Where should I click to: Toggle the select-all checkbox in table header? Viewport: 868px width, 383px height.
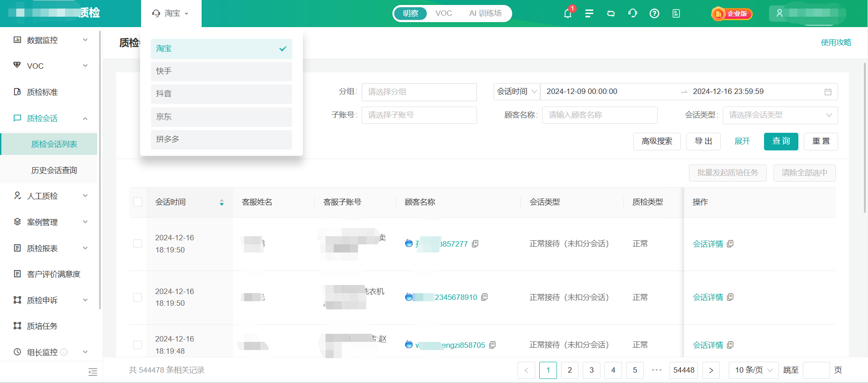coord(138,202)
